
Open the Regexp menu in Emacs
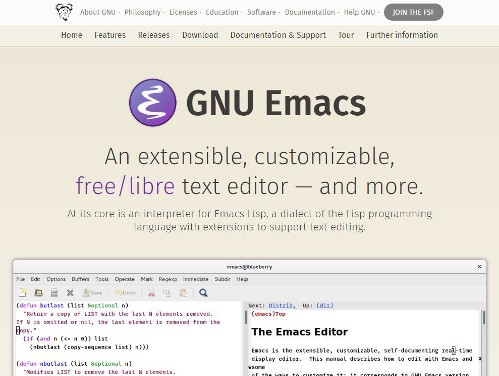click(167, 279)
